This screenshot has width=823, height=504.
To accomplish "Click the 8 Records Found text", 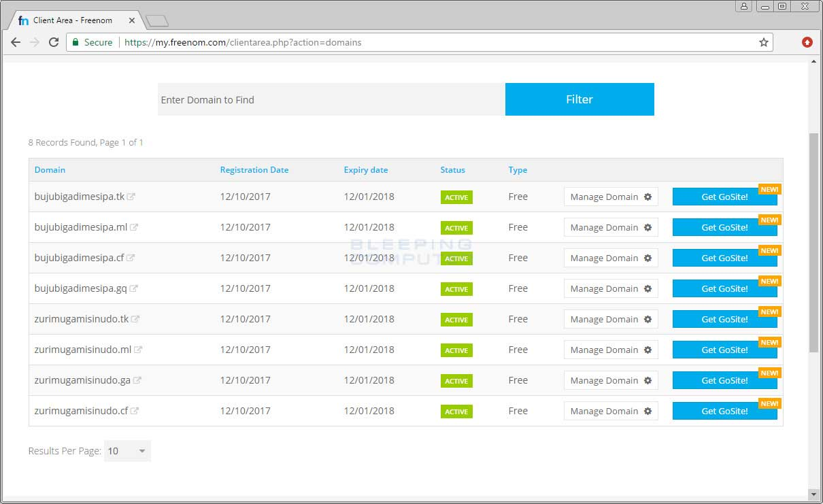I will tap(61, 143).
